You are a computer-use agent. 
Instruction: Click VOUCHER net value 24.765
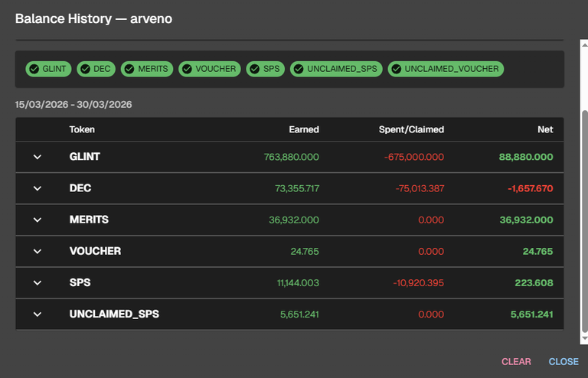click(x=537, y=252)
